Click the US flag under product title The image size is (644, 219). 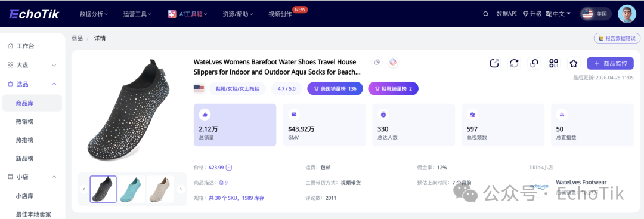(199, 88)
